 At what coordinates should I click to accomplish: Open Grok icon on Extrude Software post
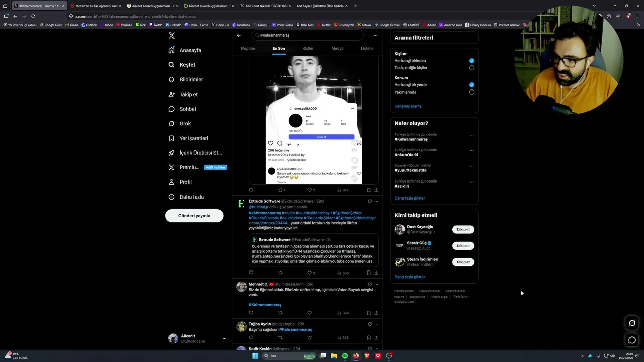pyautogui.click(x=369, y=201)
